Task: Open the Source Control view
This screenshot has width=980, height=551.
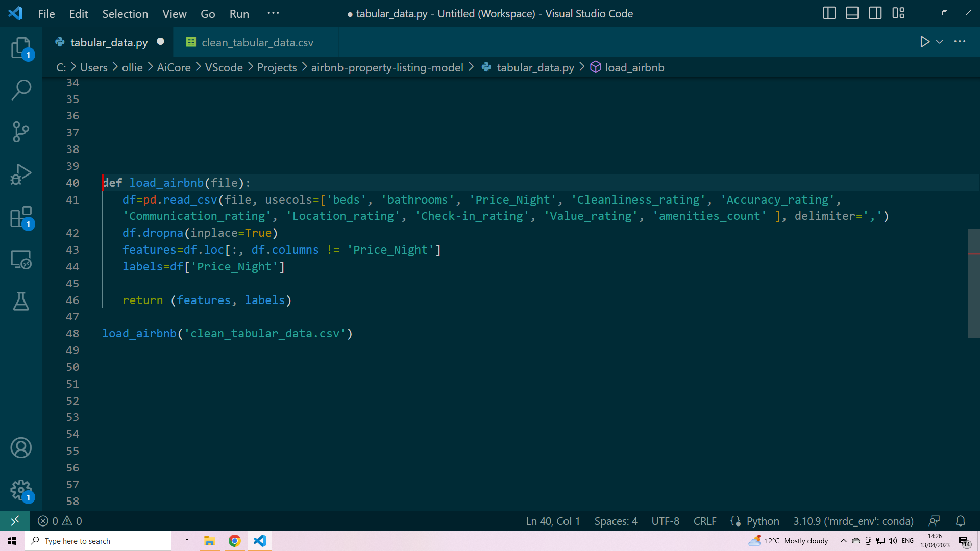Action: (21, 132)
